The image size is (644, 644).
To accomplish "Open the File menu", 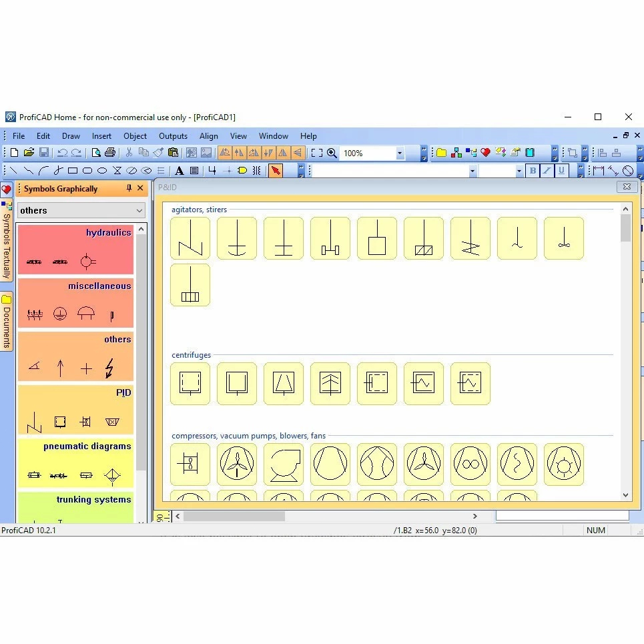I will [19, 136].
